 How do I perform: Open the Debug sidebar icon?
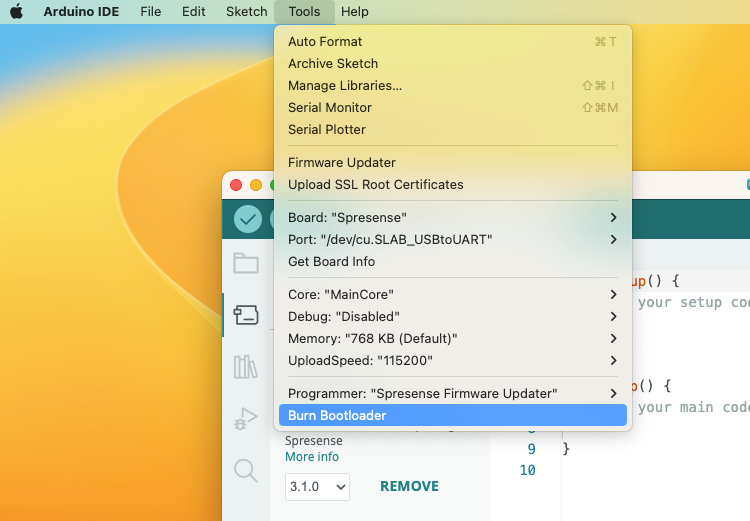246,419
